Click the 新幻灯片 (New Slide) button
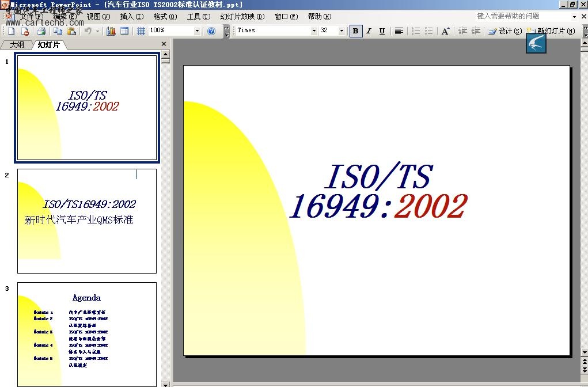This screenshot has height=387, width=588. [551, 31]
